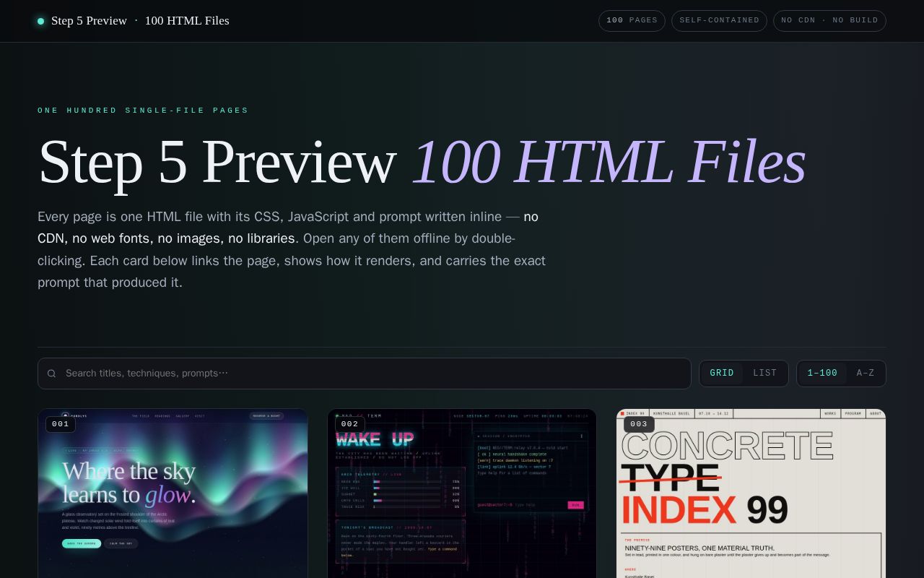Click the red square beside INDEX 99
The width and height of the screenshot is (924, 578).
point(622,414)
